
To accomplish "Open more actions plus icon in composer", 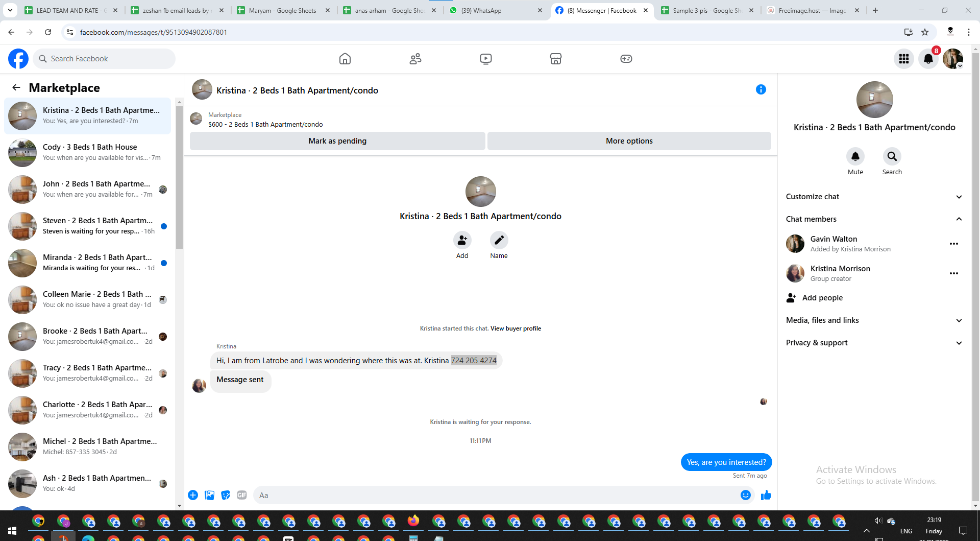I will [193, 495].
